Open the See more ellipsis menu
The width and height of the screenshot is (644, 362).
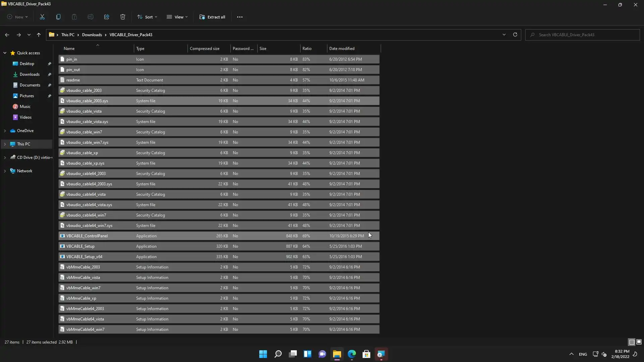click(x=239, y=17)
